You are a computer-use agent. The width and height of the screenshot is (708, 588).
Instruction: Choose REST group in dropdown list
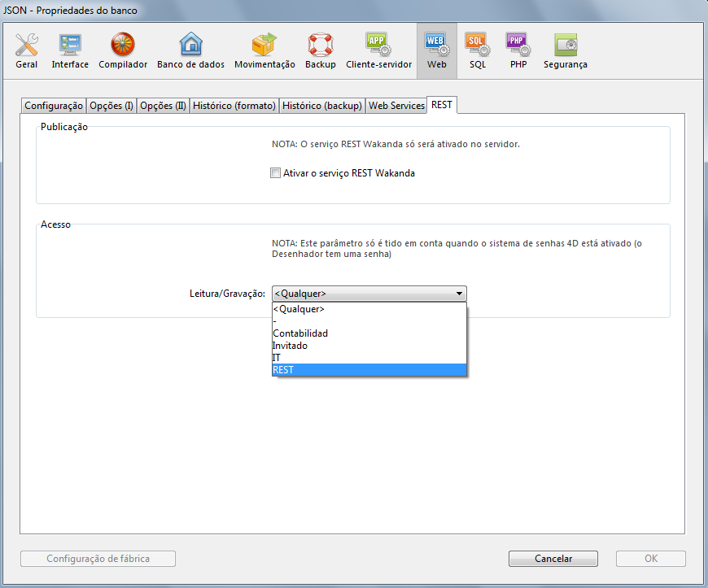pos(369,370)
